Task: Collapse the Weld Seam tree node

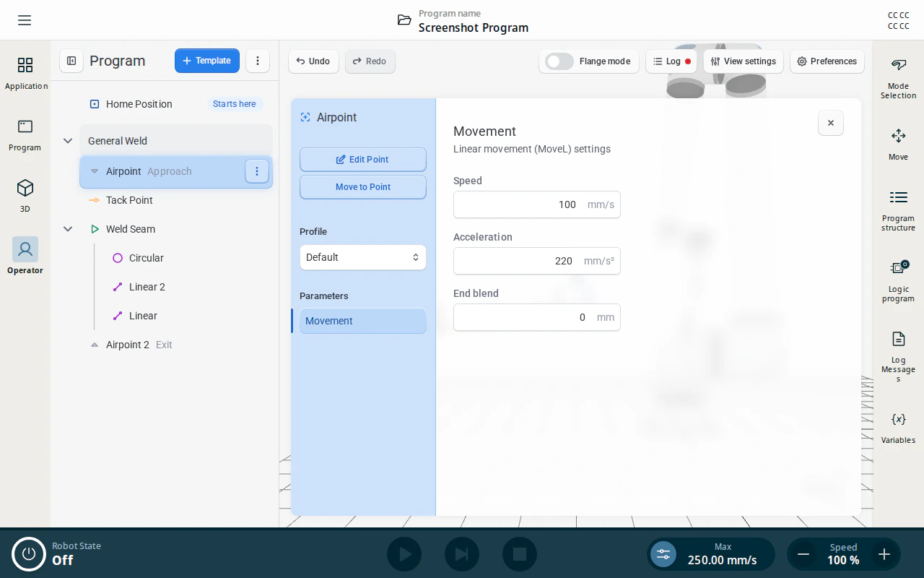Action: (68, 229)
